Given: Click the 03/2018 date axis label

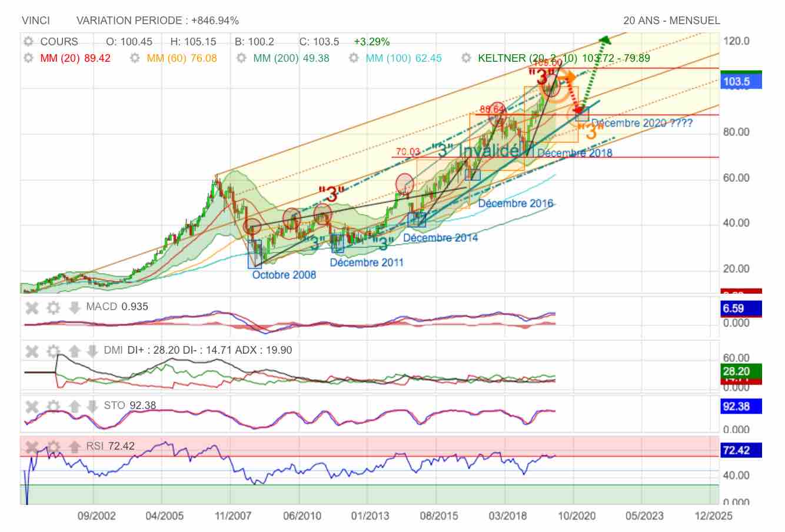Looking at the screenshot, I should (x=507, y=516).
